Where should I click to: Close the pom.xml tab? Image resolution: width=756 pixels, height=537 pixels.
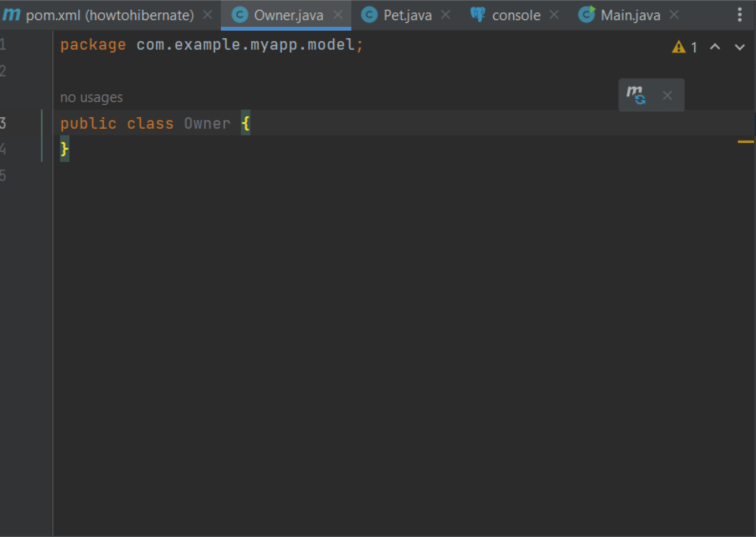pyautogui.click(x=207, y=15)
